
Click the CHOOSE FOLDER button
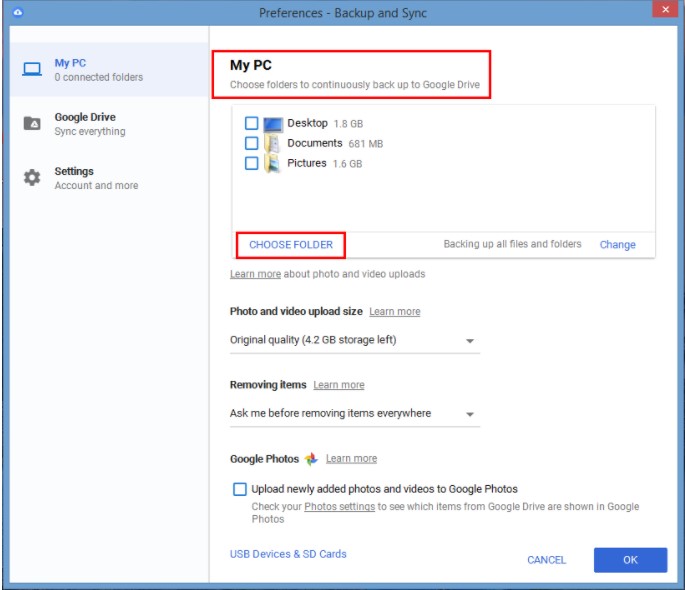point(291,245)
